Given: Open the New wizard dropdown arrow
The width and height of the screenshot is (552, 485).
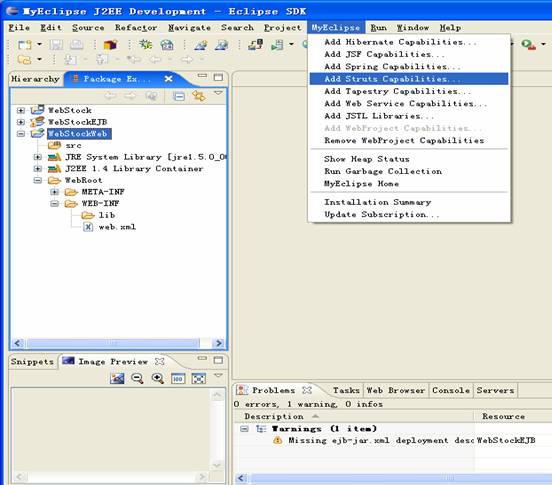Looking at the screenshot, I should click(39, 44).
